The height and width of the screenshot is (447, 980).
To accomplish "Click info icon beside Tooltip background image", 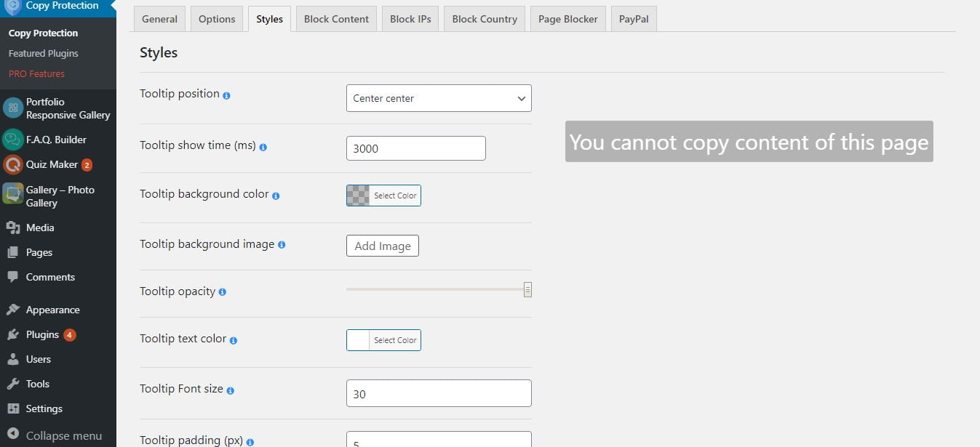I will coord(282,245).
